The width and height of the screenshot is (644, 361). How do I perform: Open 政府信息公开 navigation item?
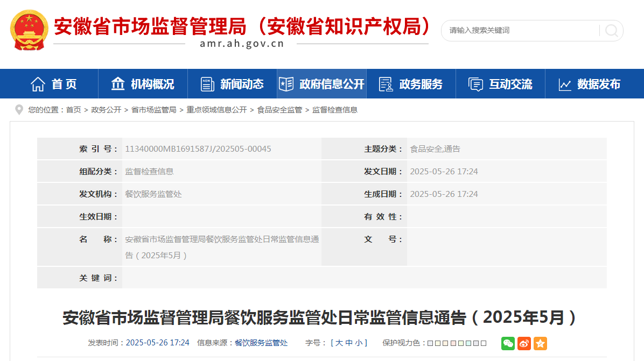coord(321,84)
